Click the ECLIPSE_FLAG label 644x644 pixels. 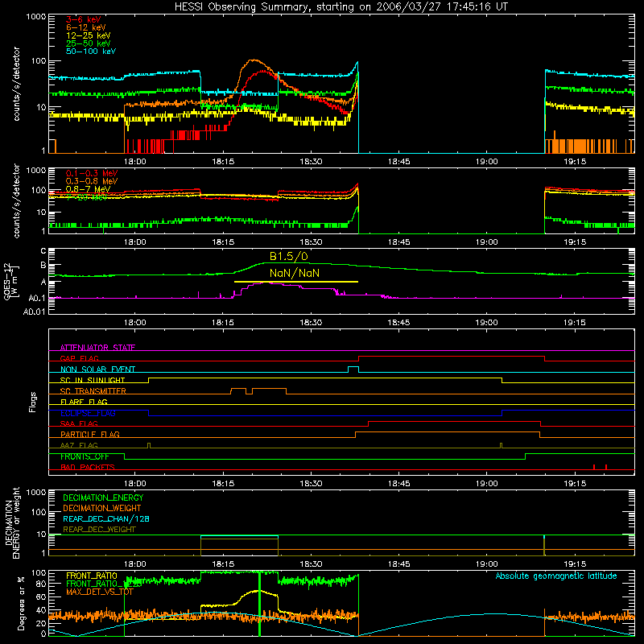[x=88, y=413]
